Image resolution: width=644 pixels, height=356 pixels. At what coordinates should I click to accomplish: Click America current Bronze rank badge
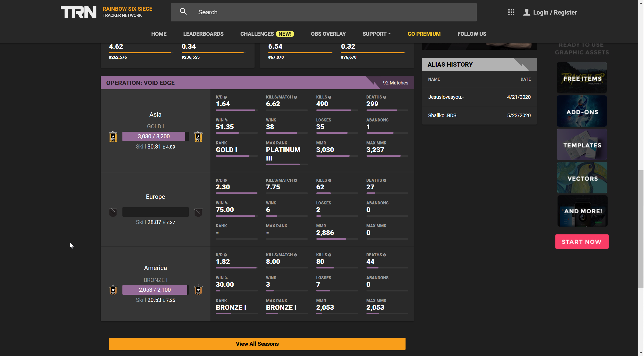113,290
